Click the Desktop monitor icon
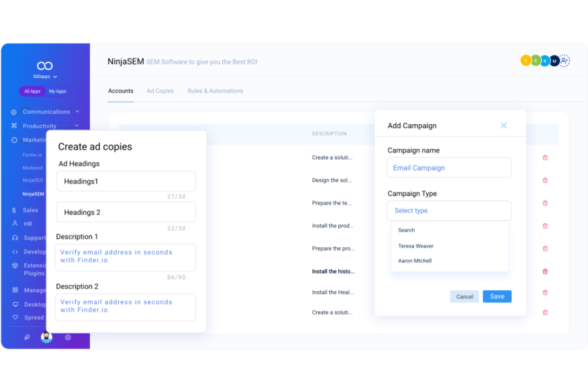 coord(15,304)
